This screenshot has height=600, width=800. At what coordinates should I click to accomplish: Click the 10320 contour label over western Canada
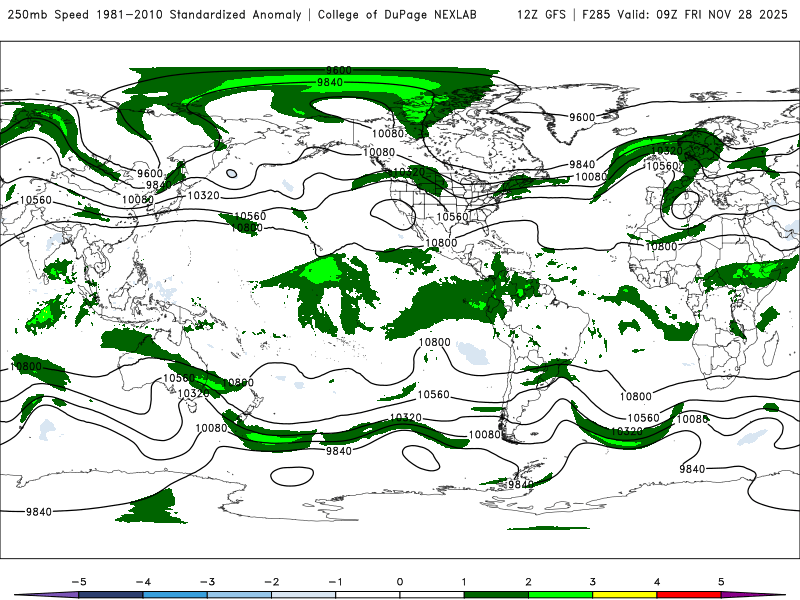coord(409,172)
